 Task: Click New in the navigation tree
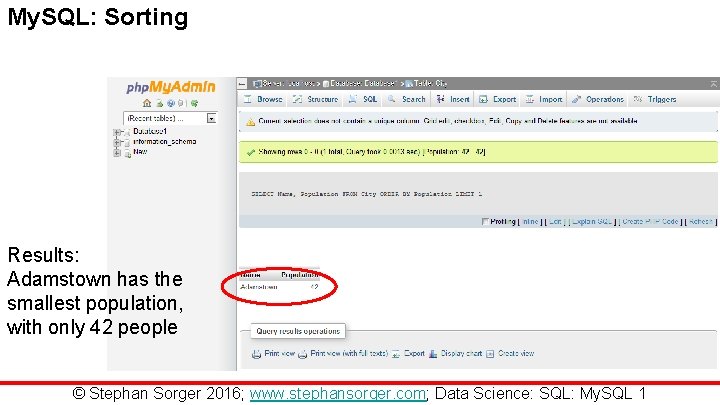140,152
